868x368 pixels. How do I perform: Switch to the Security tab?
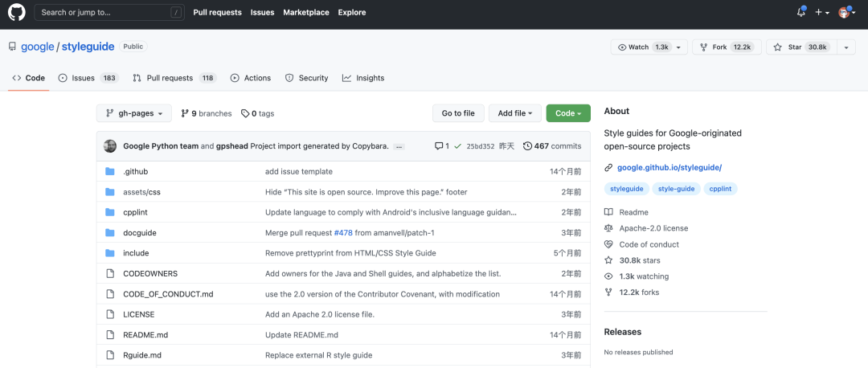pyautogui.click(x=307, y=78)
